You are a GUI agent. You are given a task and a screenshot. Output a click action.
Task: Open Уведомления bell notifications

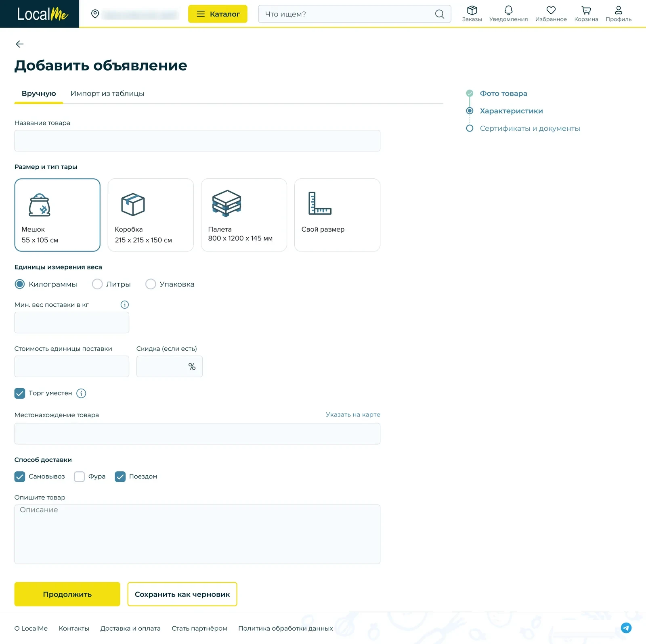[508, 14]
